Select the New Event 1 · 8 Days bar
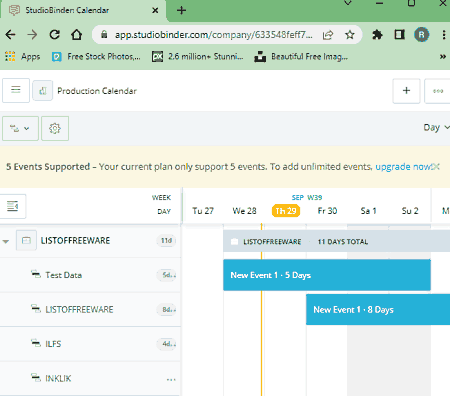This screenshot has width=450, height=396. 378,310
